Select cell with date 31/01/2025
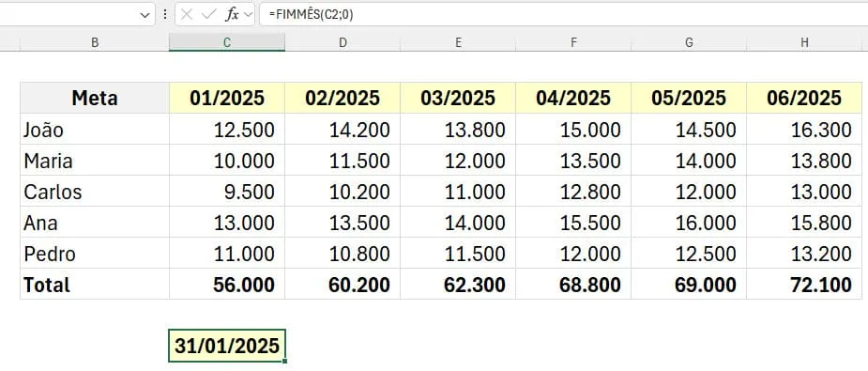The image size is (868, 371). coord(227,346)
